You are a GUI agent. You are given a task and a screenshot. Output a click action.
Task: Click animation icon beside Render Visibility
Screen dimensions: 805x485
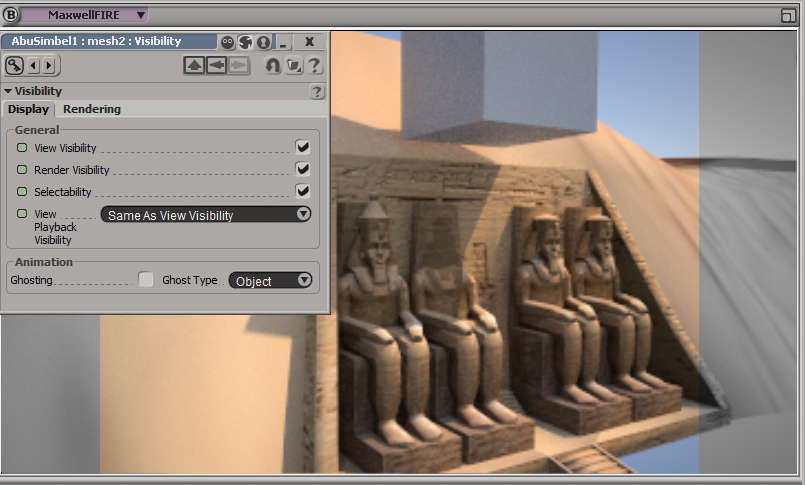[x=22, y=169]
